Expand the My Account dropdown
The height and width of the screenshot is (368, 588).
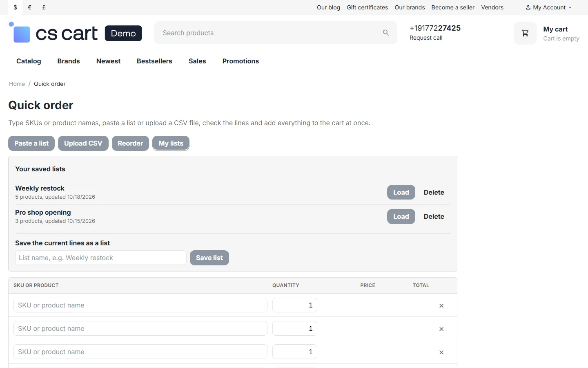point(548,7)
